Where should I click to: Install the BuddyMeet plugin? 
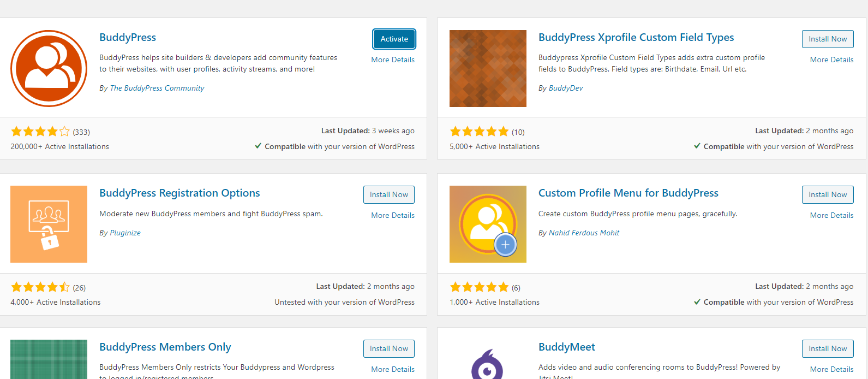(828, 348)
